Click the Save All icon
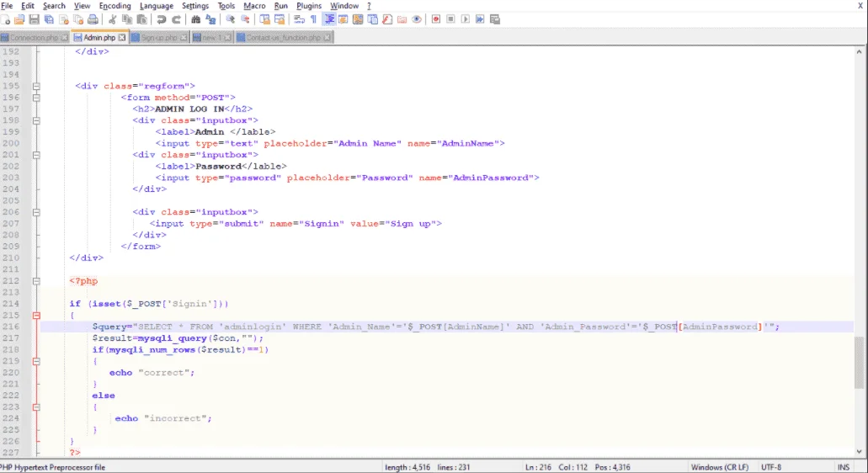 [x=50, y=19]
